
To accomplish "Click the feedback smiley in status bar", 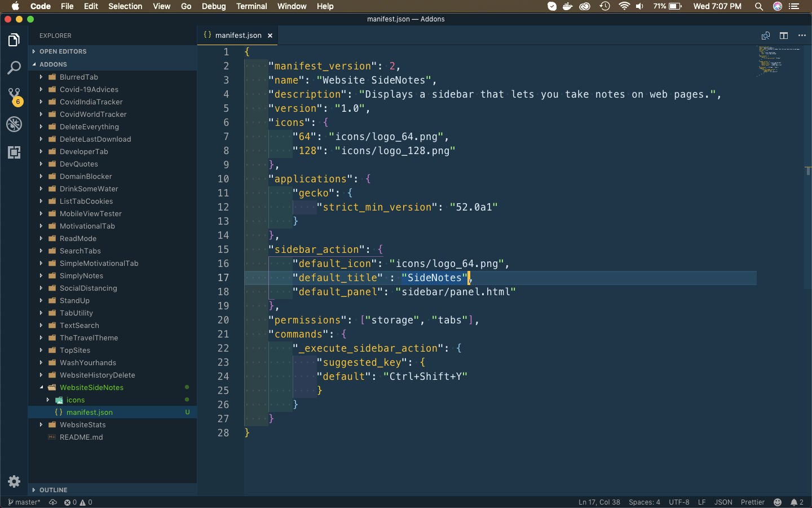I will pos(778,502).
